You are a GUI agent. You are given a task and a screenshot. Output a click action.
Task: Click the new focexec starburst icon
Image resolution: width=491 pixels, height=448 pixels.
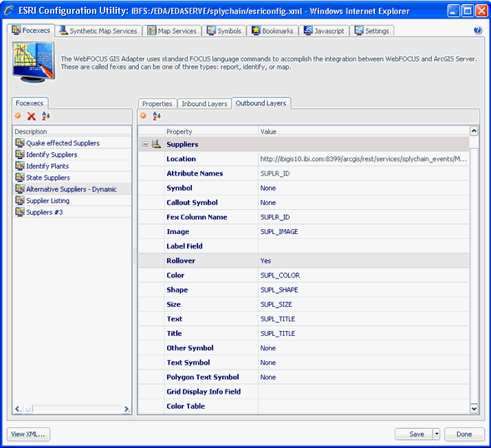[18, 116]
